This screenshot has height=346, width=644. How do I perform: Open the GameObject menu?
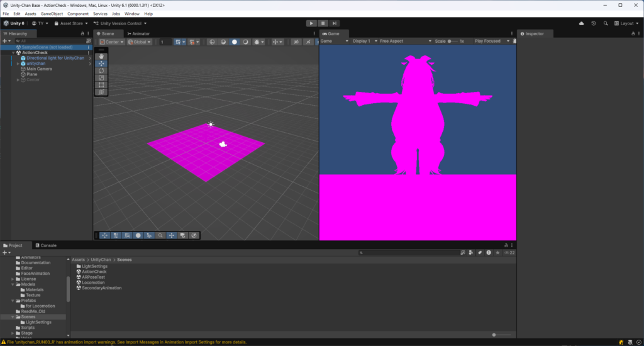click(x=52, y=13)
